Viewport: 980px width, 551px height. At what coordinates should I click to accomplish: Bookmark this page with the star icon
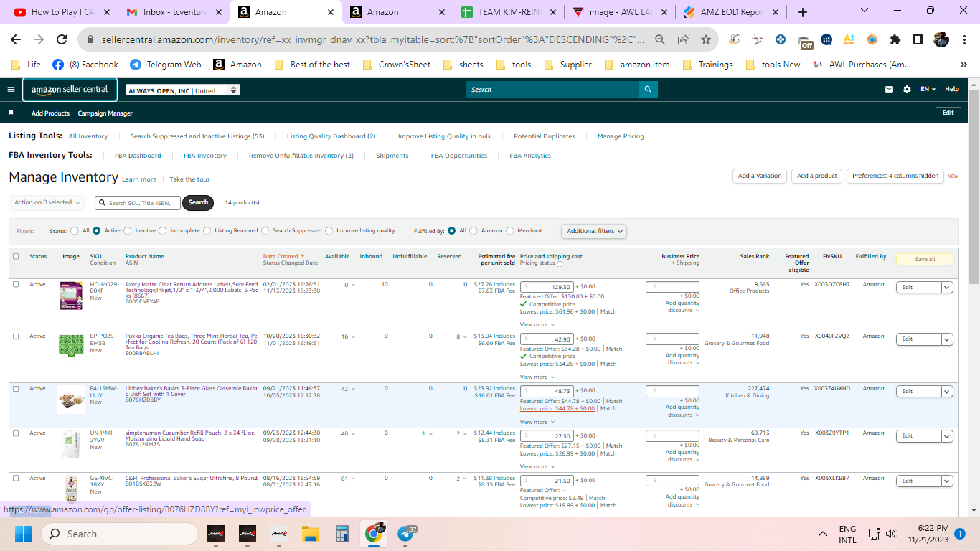(x=706, y=39)
